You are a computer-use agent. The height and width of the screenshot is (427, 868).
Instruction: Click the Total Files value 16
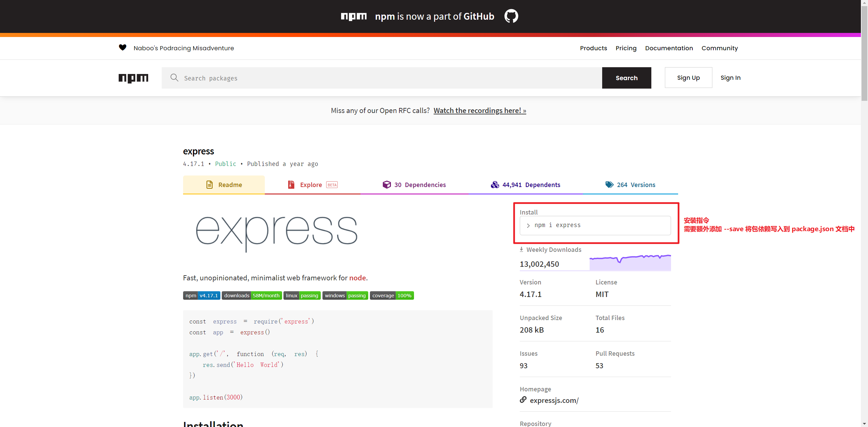(599, 330)
